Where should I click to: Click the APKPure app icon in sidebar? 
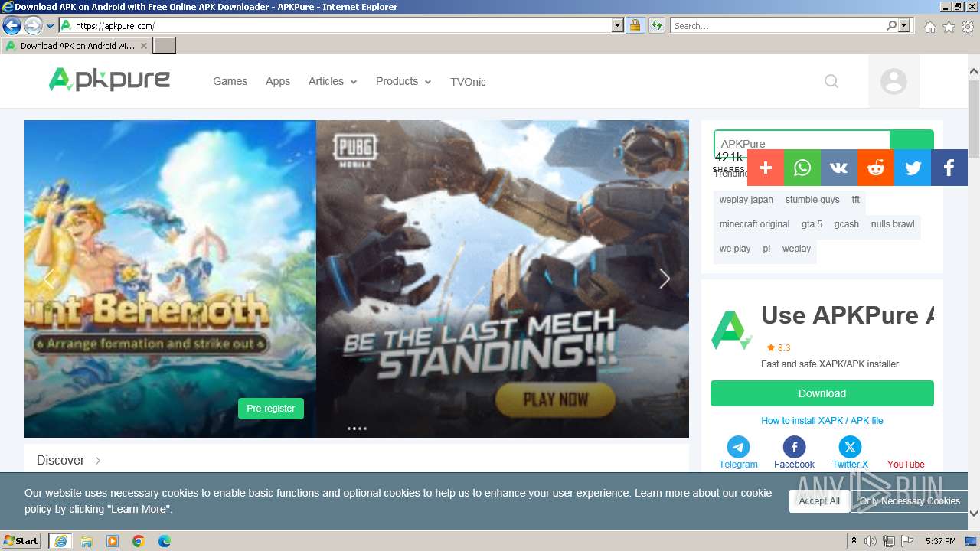(731, 331)
